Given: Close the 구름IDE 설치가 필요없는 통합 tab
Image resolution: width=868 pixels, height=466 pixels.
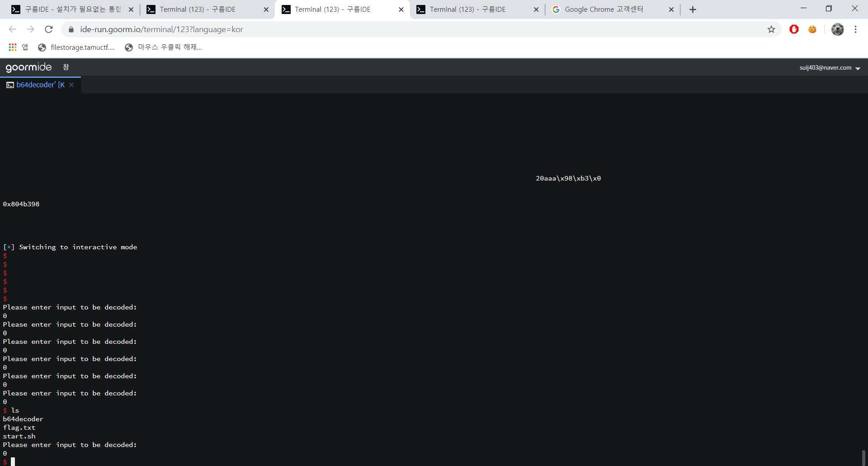Looking at the screenshot, I should tap(131, 10).
